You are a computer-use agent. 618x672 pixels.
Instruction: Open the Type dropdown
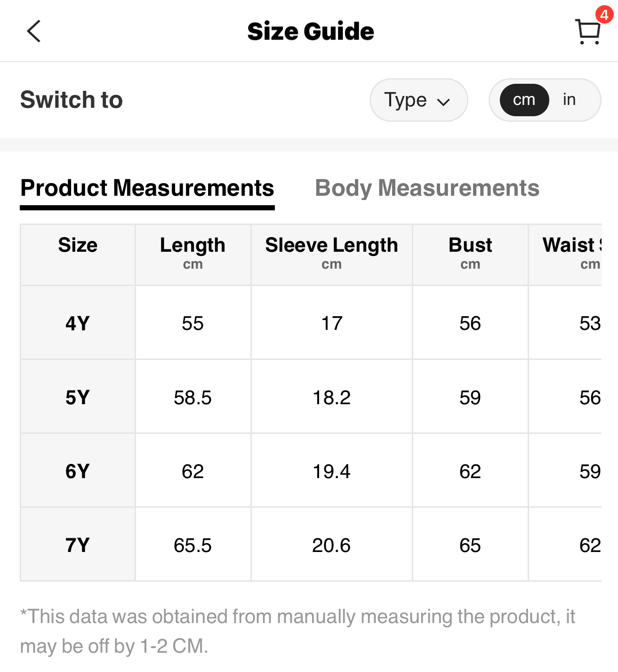point(418,100)
